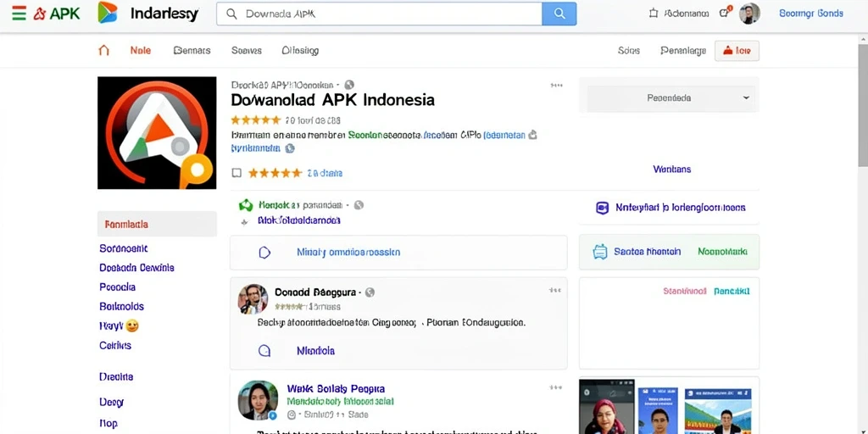This screenshot has width=868, height=434.
Task: Click the thumbs-up icon after the description
Action: click(532, 135)
